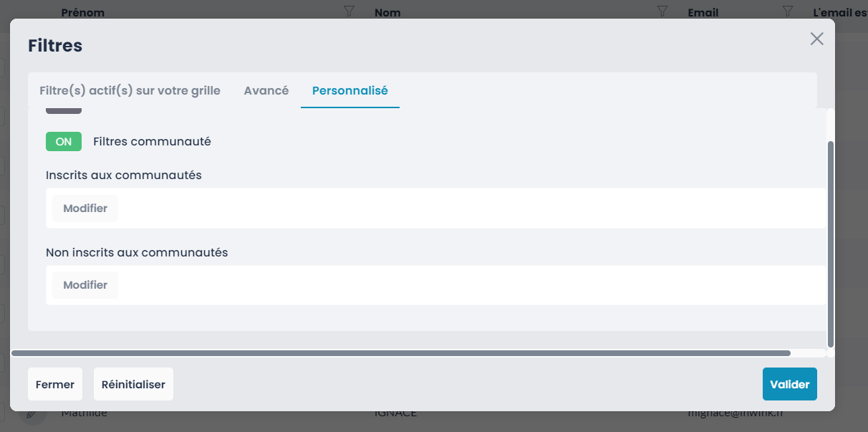The image size is (868, 432).
Task: Click the vertical scrollbar in the filter panel
Action: [831, 244]
